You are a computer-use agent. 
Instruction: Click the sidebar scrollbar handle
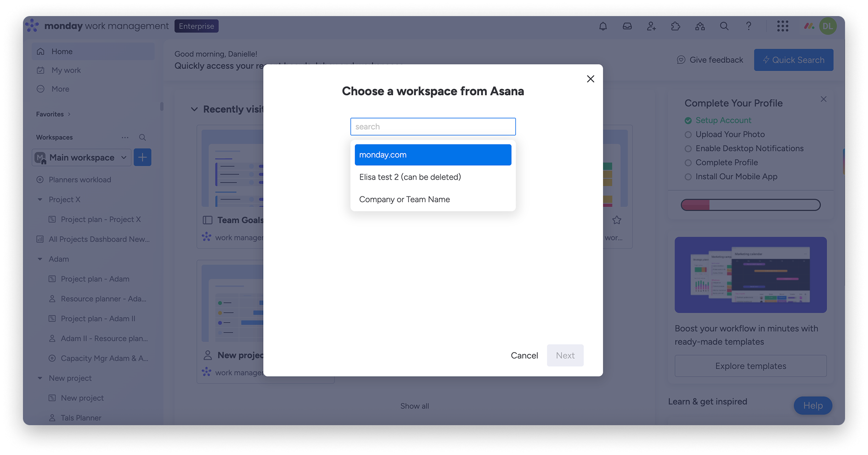pyautogui.click(x=162, y=106)
